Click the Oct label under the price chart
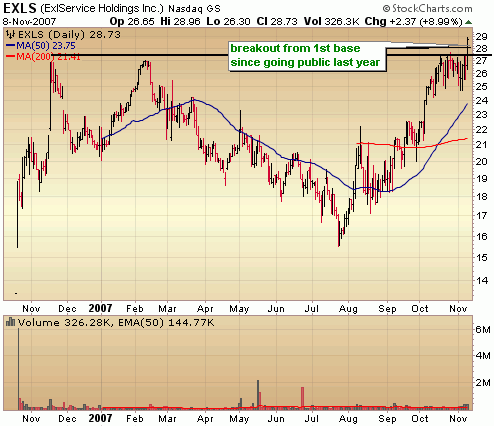The width and height of the screenshot is (494, 426). (x=420, y=309)
